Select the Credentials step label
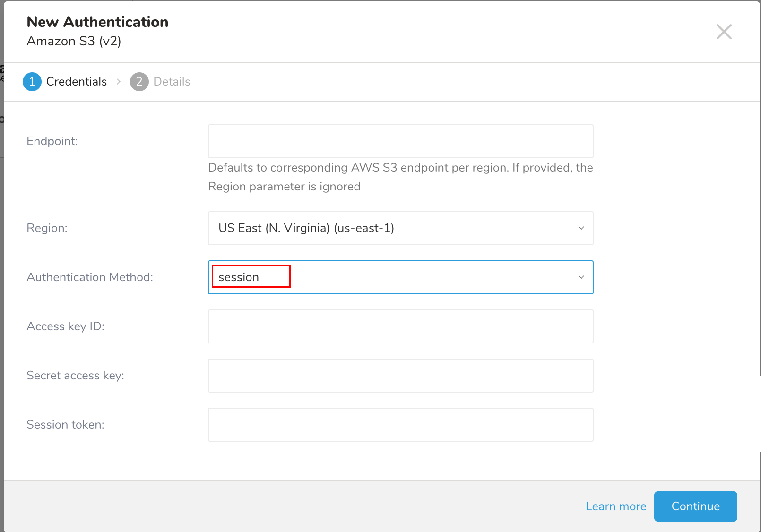761x532 pixels. [77, 82]
